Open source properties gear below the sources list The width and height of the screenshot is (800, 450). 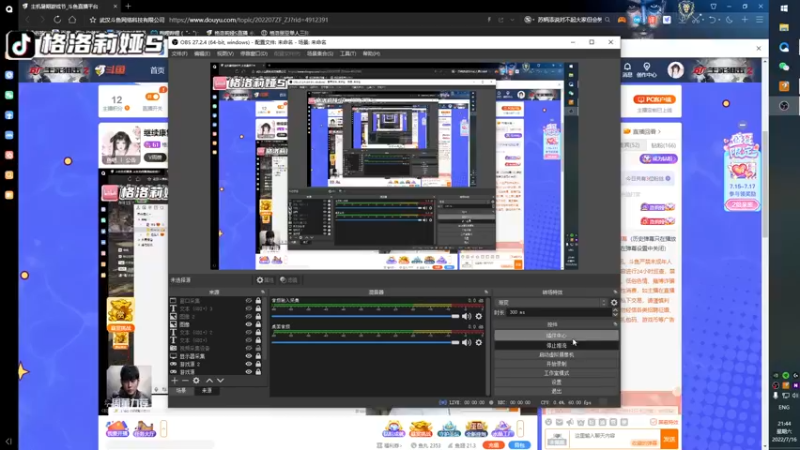point(196,381)
